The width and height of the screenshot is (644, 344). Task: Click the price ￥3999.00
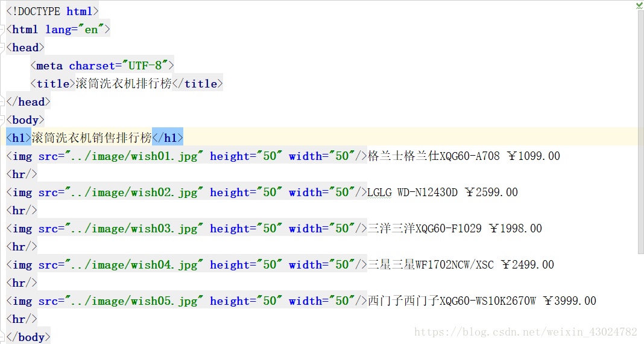point(570,301)
